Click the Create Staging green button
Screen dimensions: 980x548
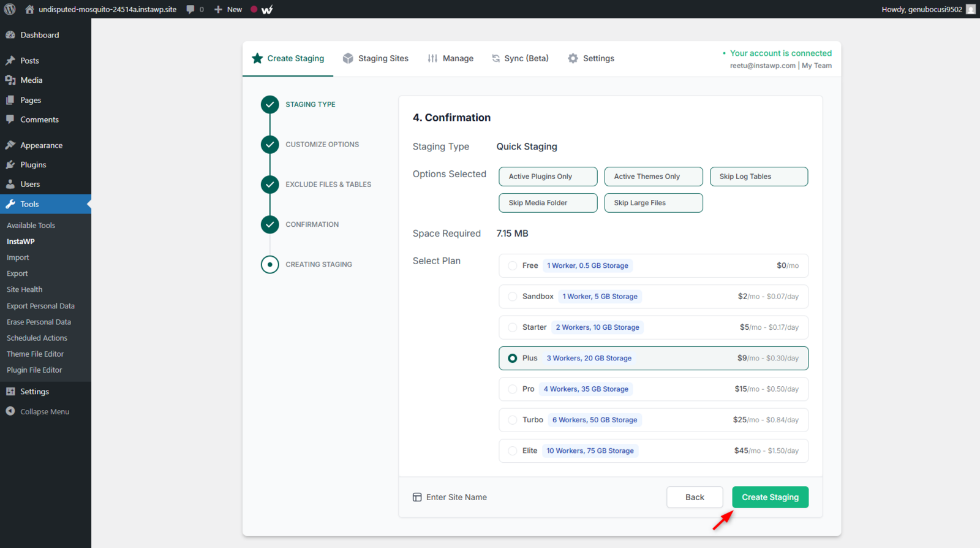[x=770, y=497]
